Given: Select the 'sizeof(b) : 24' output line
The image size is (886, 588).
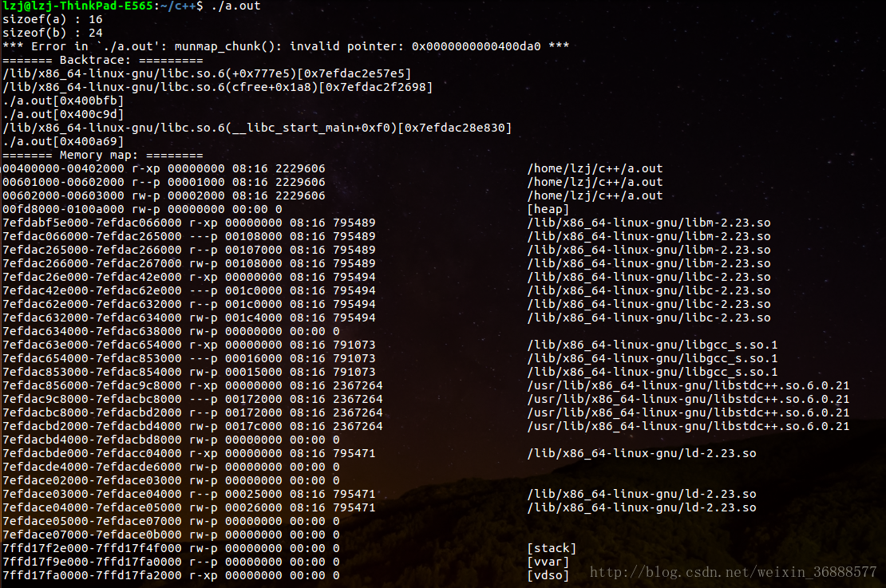Looking at the screenshot, I should 53,34.
